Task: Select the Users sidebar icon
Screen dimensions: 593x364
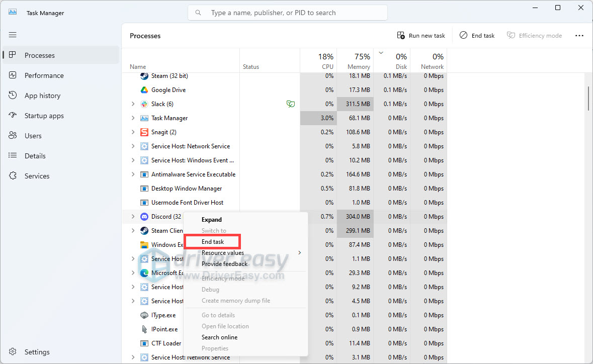Action: (x=12, y=135)
